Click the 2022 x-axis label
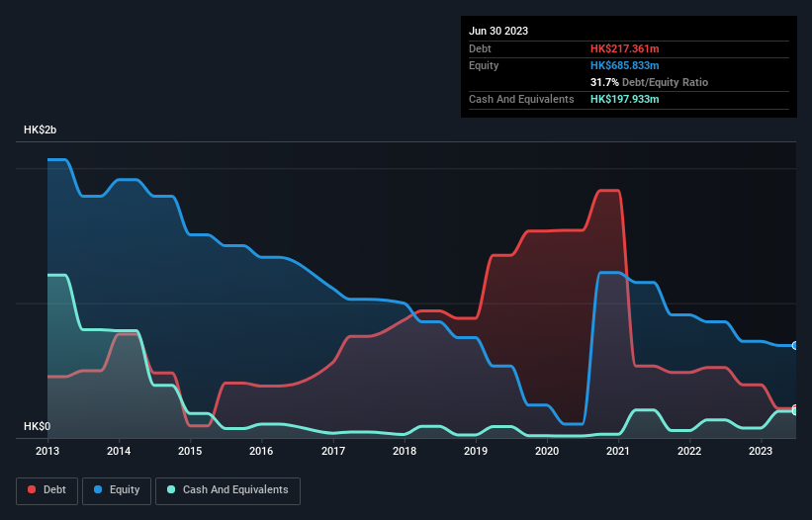The width and height of the screenshot is (812, 520). 689,451
